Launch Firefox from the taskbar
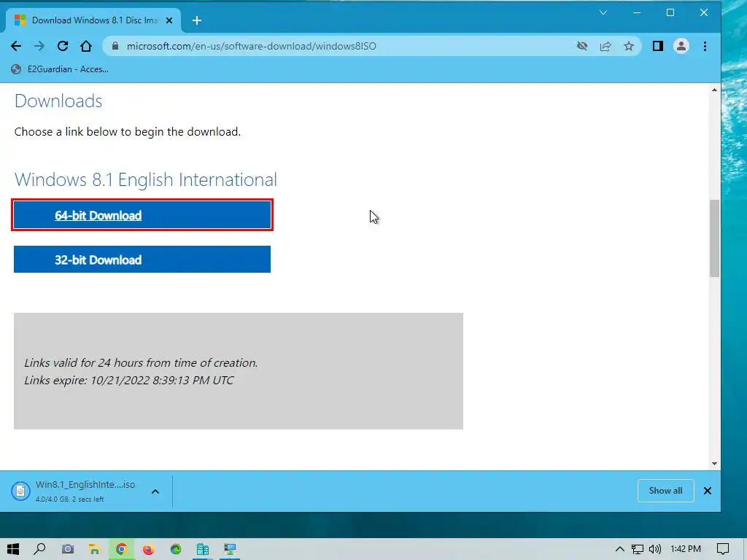Screen dimensions: 747x560 point(149,549)
